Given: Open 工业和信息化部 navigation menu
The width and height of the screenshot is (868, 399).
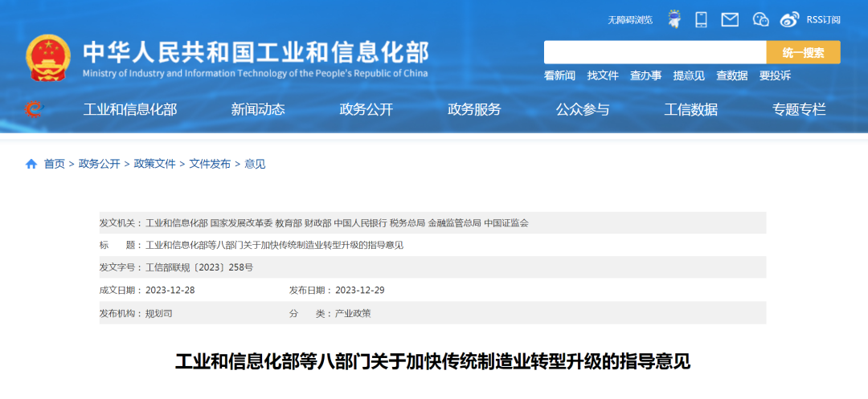Looking at the screenshot, I should 130,109.
